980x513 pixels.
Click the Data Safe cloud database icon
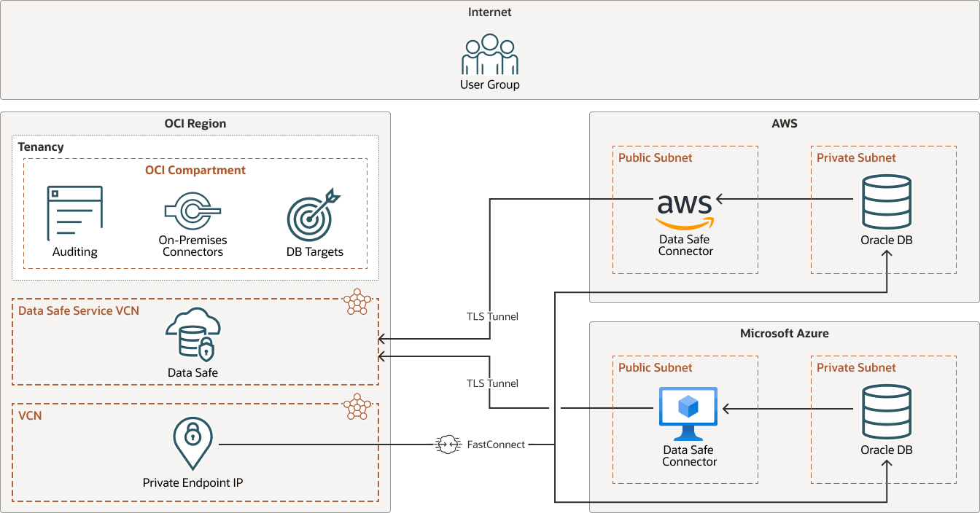[192, 334]
